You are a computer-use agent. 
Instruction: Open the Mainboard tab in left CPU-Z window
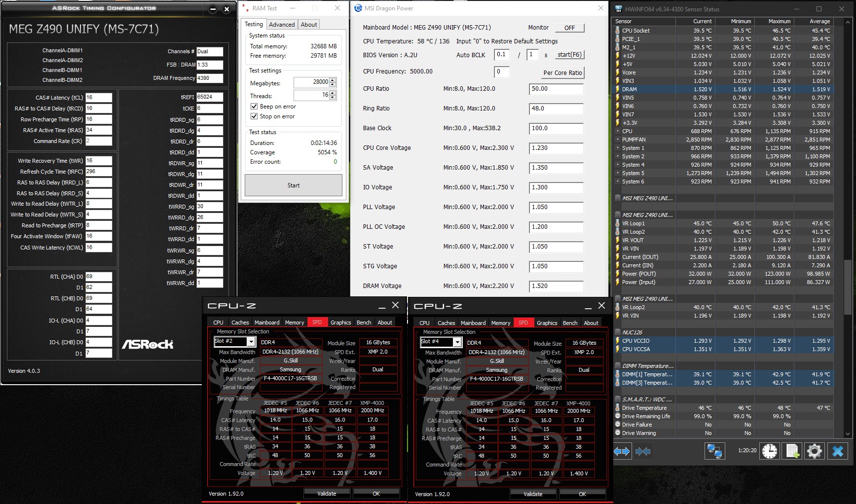click(x=267, y=323)
